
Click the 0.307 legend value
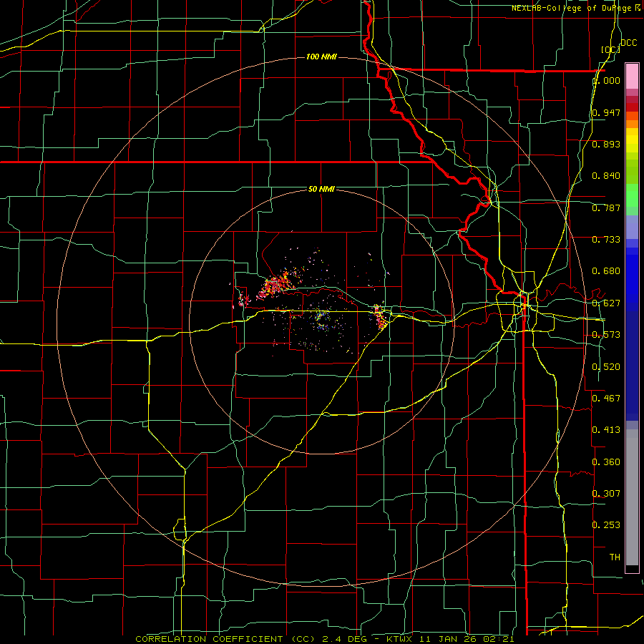(606, 493)
